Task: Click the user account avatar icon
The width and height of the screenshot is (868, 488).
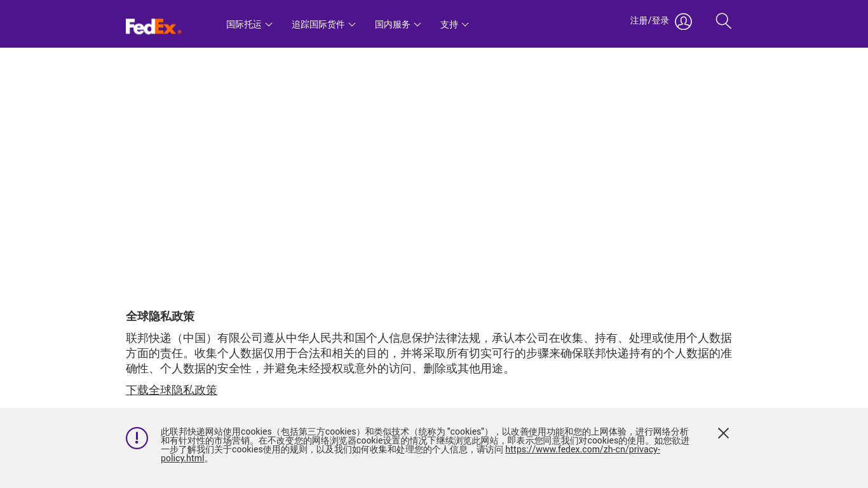Action: click(x=683, y=22)
